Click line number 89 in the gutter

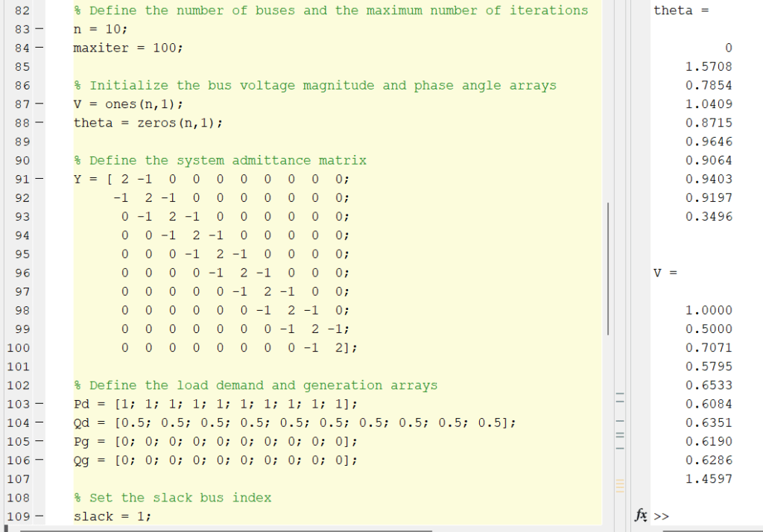tap(22, 142)
